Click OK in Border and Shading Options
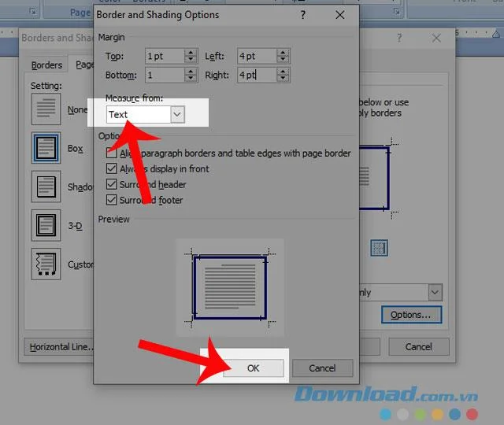 pyautogui.click(x=254, y=368)
